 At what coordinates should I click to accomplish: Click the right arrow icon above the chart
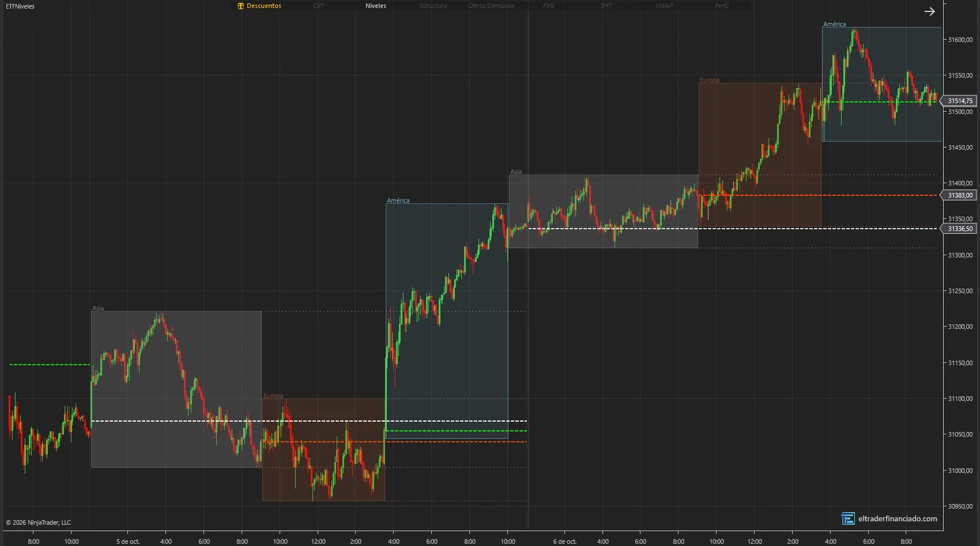point(929,12)
